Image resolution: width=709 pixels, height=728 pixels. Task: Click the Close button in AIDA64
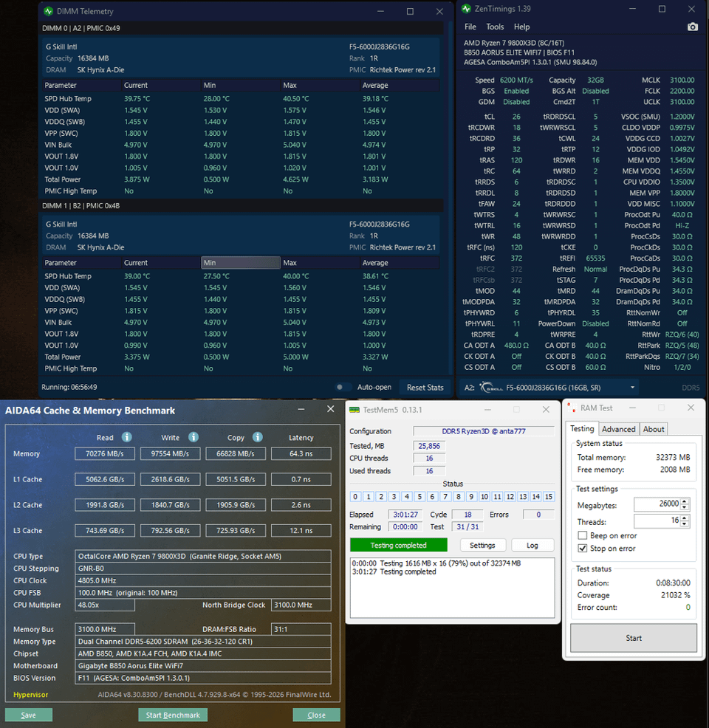[x=316, y=715]
